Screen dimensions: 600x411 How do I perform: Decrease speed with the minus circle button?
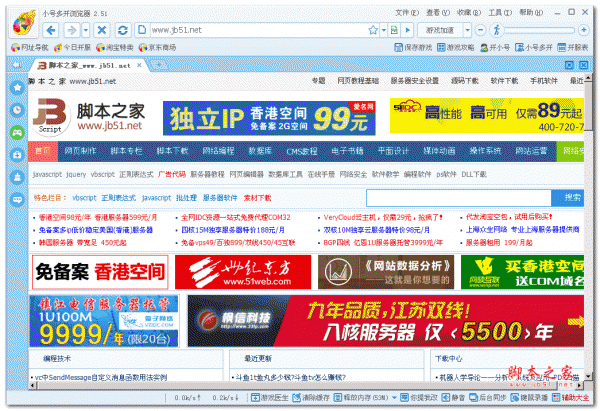[x=481, y=30]
